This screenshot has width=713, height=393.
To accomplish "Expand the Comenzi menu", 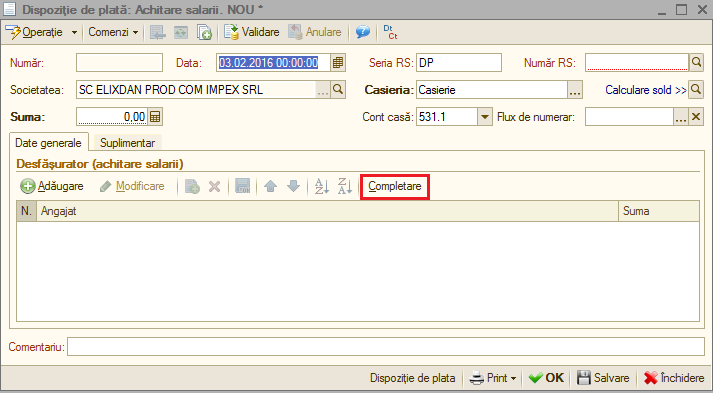I will pyautogui.click(x=113, y=32).
